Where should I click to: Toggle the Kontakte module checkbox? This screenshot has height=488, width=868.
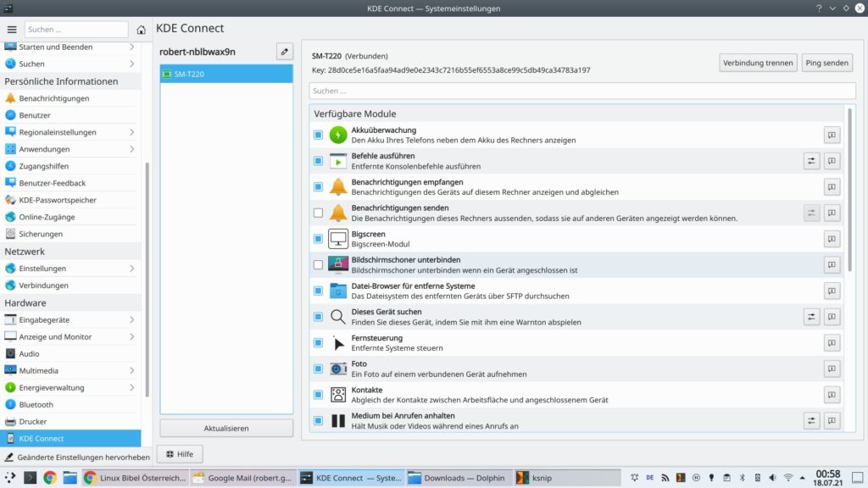click(x=318, y=395)
